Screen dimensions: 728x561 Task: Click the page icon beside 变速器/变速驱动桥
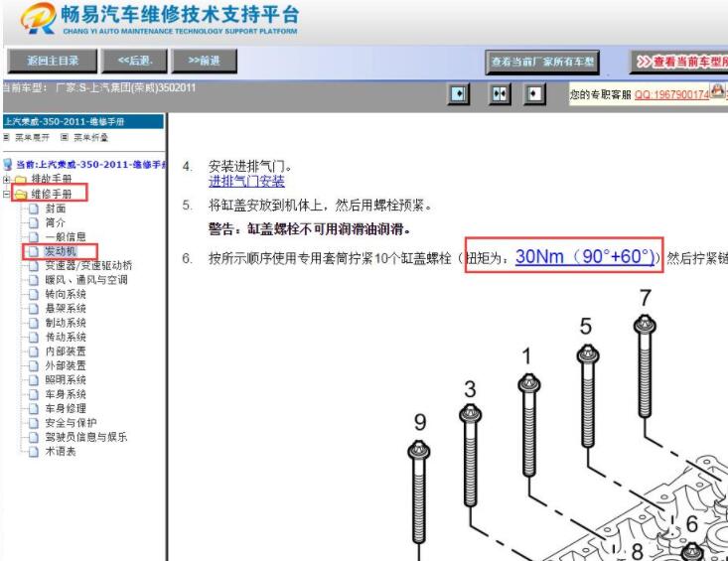(x=34, y=265)
